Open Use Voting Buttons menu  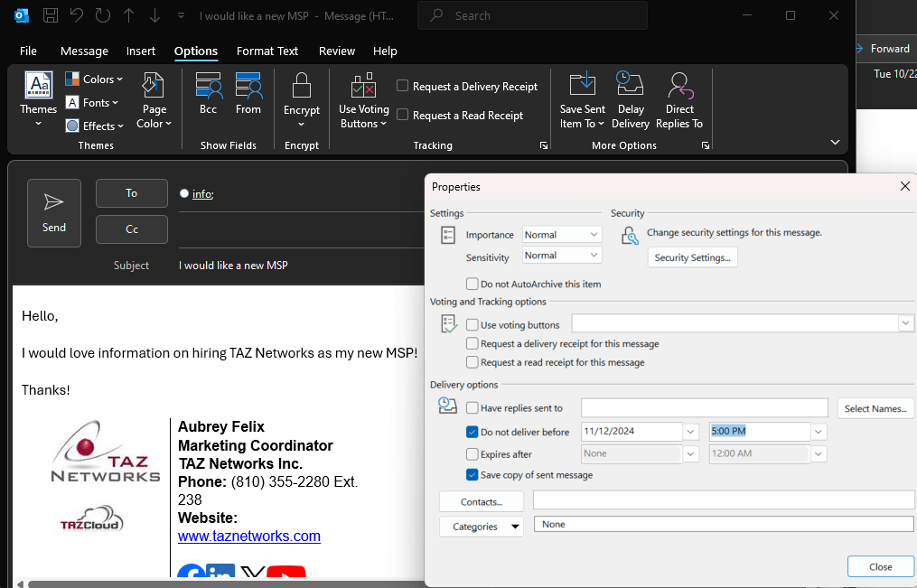[x=364, y=100]
